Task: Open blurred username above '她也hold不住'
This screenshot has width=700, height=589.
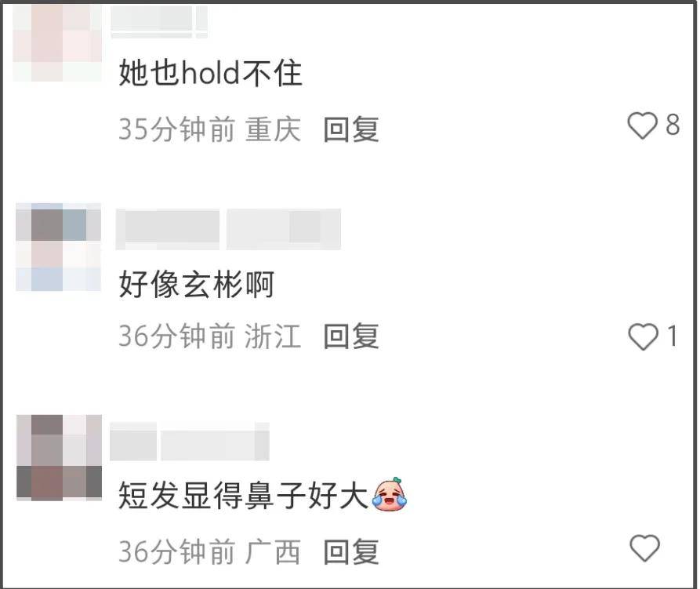Action: click(159, 20)
